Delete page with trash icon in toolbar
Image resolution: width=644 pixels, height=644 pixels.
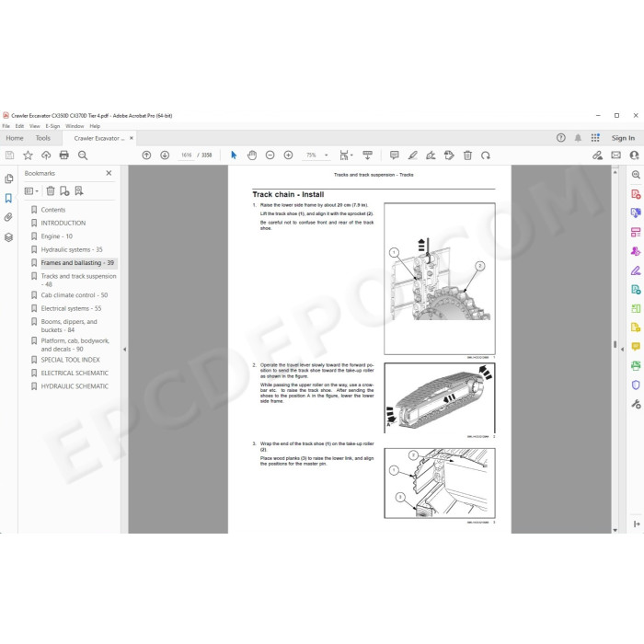467,155
